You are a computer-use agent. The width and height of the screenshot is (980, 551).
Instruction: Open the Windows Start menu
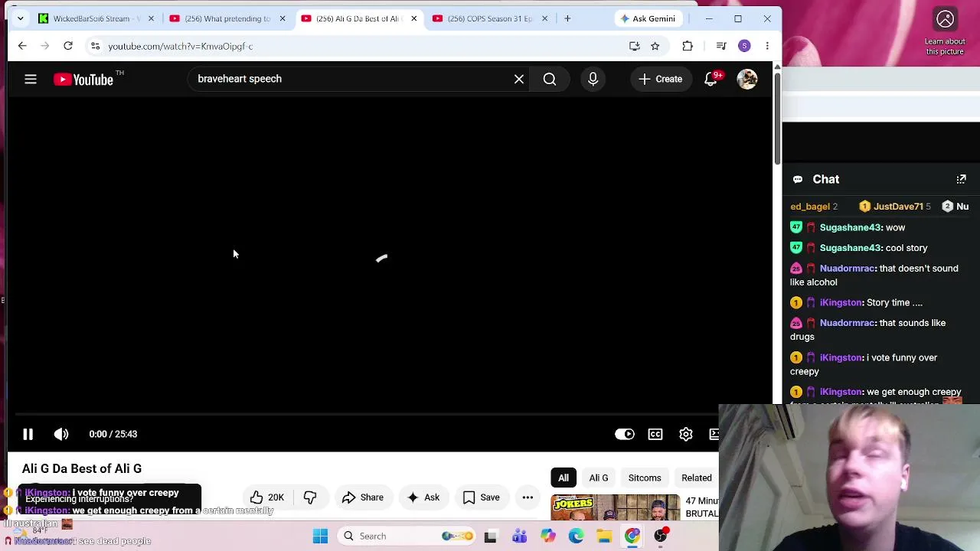click(321, 536)
